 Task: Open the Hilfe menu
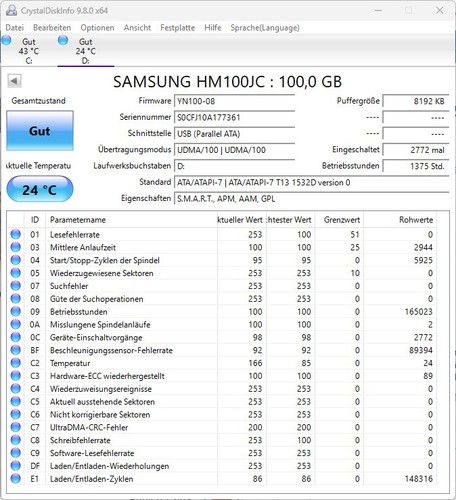click(213, 28)
